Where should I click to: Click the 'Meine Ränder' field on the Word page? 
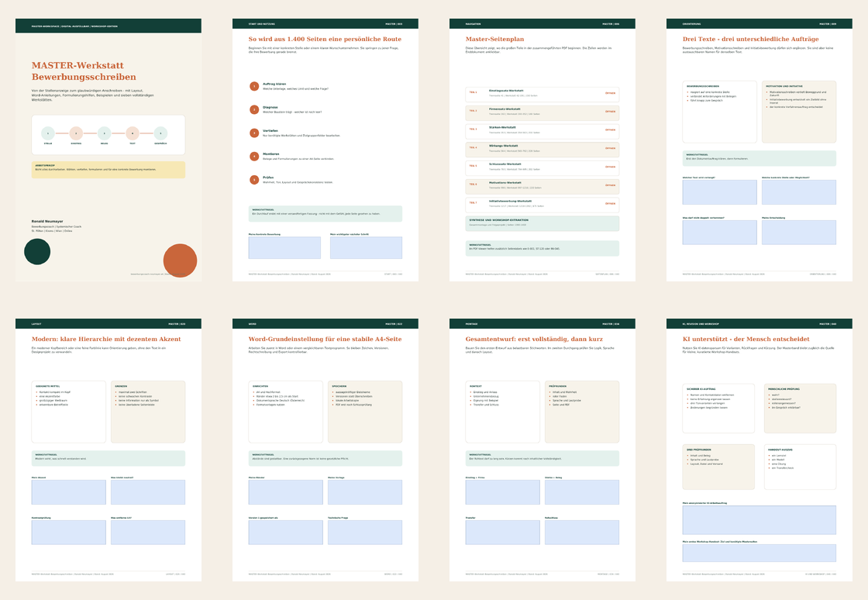pos(286,492)
